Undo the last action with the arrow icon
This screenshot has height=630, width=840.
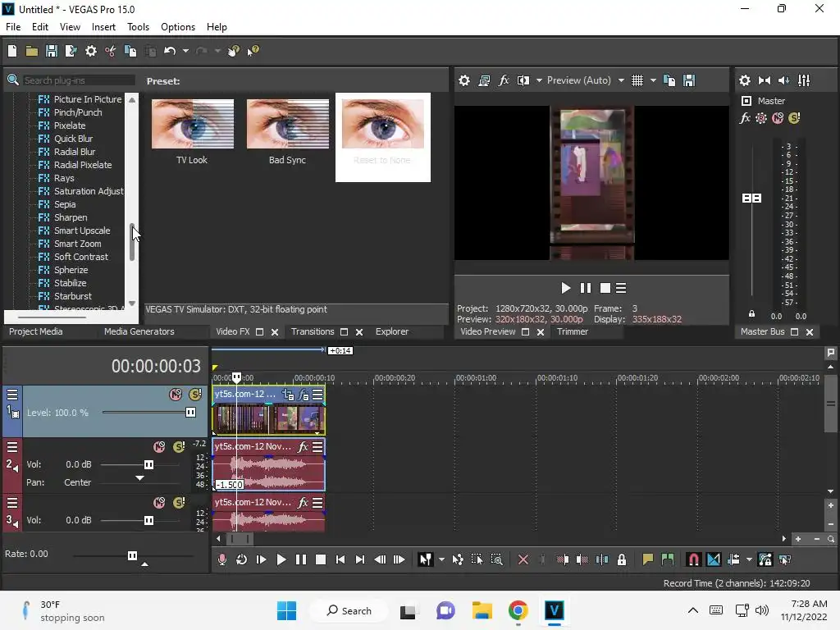coord(170,51)
